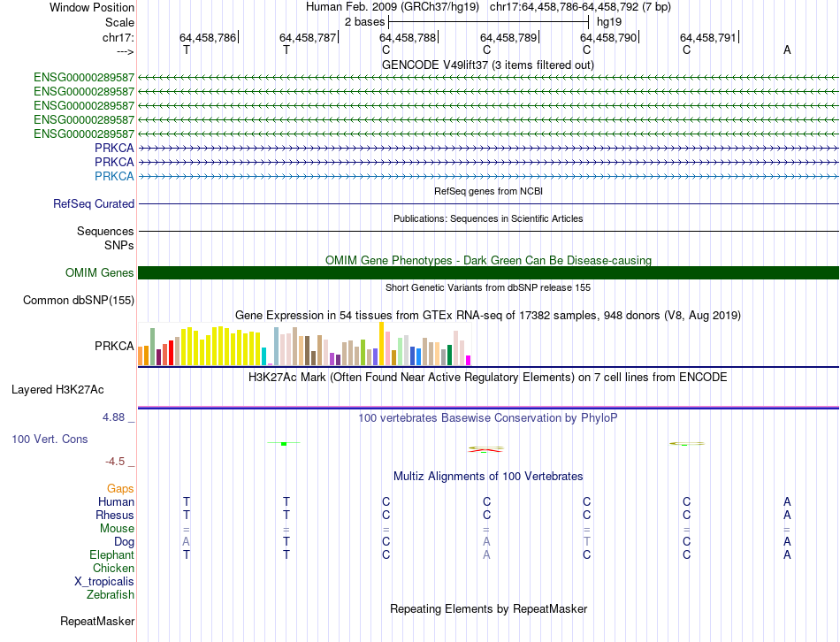Screen dimensions: 840x642
Task: Select the Rhesus species label
Action: pos(115,515)
